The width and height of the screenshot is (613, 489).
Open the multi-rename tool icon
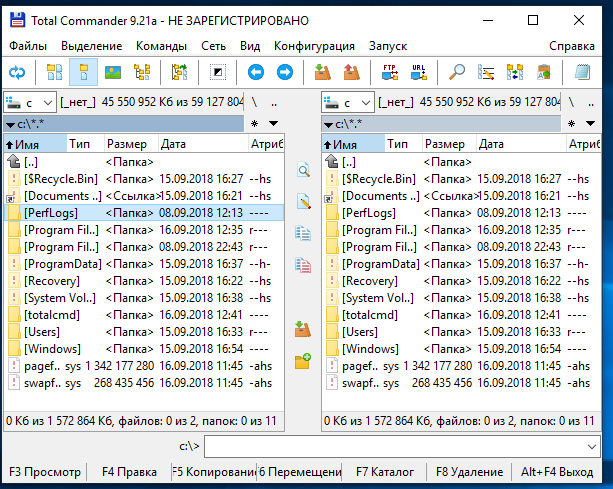486,72
